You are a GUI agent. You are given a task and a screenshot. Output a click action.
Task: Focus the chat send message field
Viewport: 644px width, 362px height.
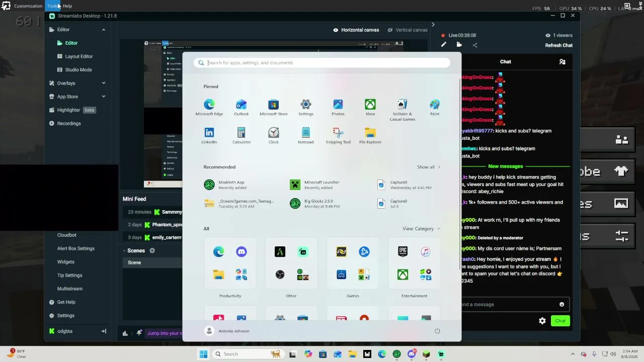(x=509, y=304)
